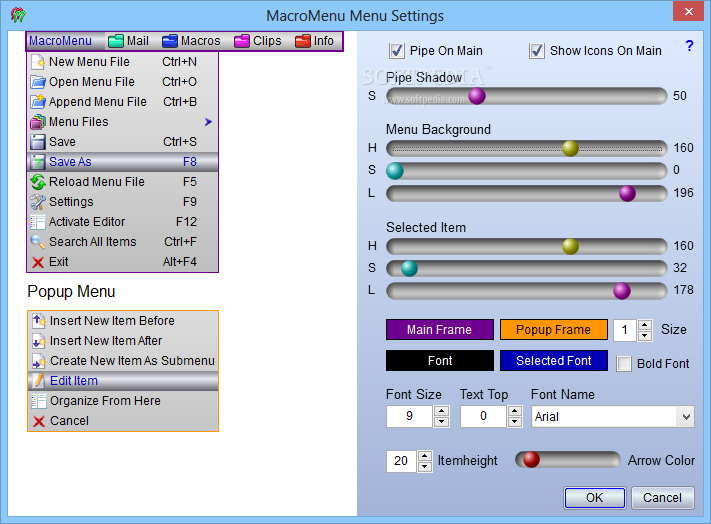711x524 pixels.
Task: Toggle the Show Icons On Main checkbox
Action: point(537,51)
